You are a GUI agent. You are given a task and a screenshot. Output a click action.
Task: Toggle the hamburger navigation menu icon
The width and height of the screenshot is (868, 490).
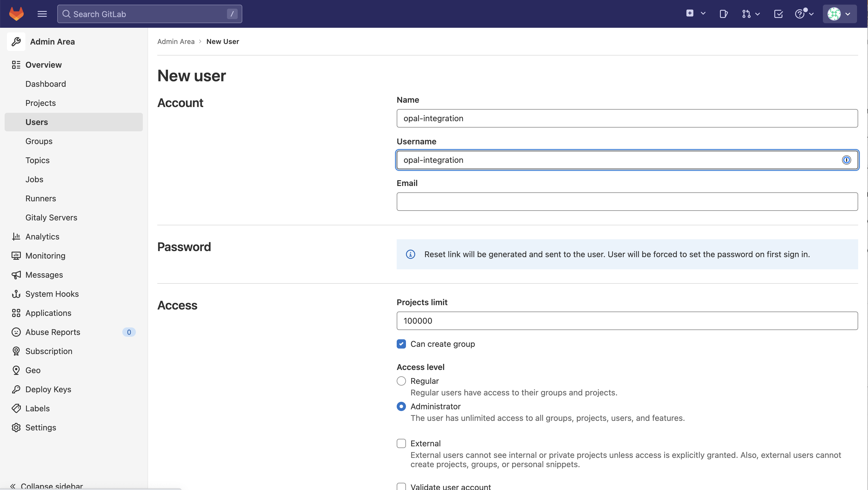tap(42, 14)
